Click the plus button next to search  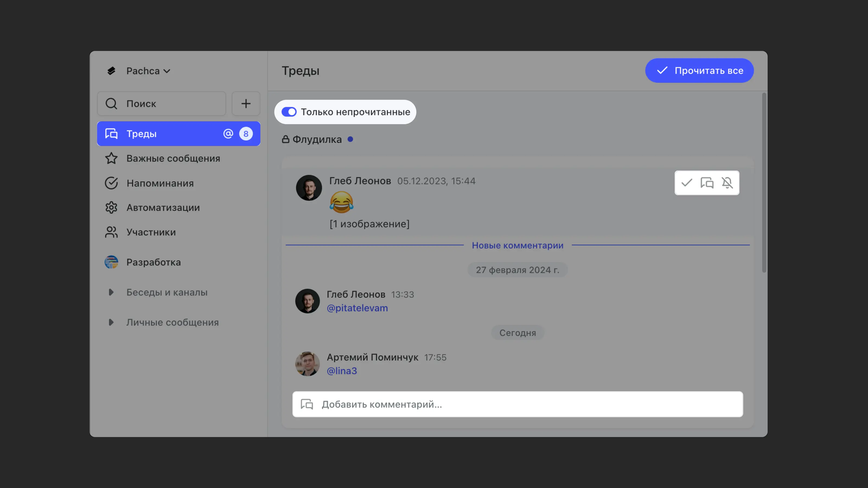click(246, 103)
